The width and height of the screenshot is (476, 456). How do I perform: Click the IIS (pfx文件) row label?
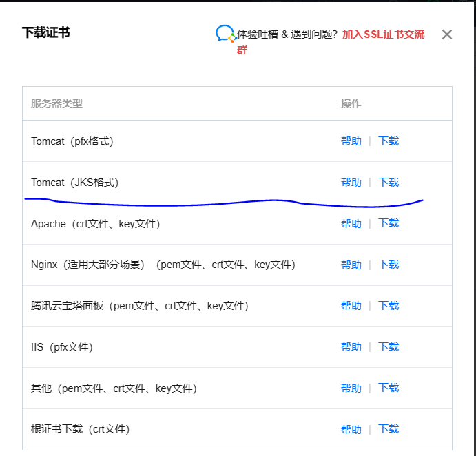point(62,347)
